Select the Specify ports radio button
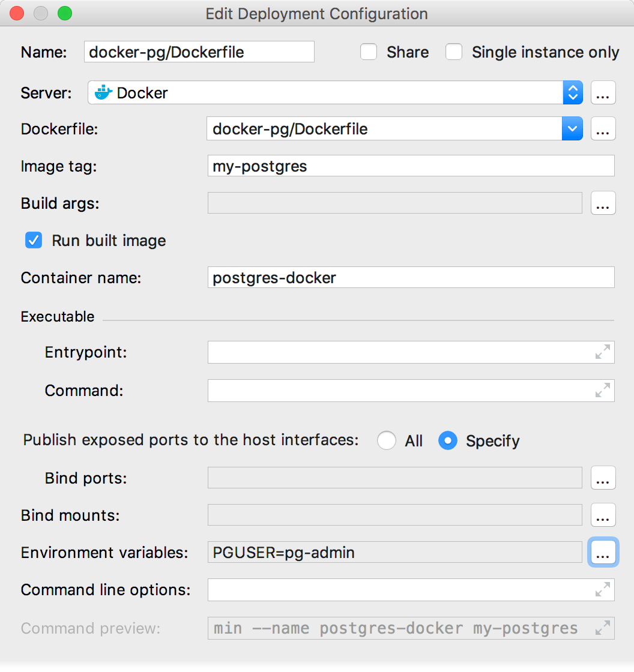The image size is (634, 672). point(448,440)
